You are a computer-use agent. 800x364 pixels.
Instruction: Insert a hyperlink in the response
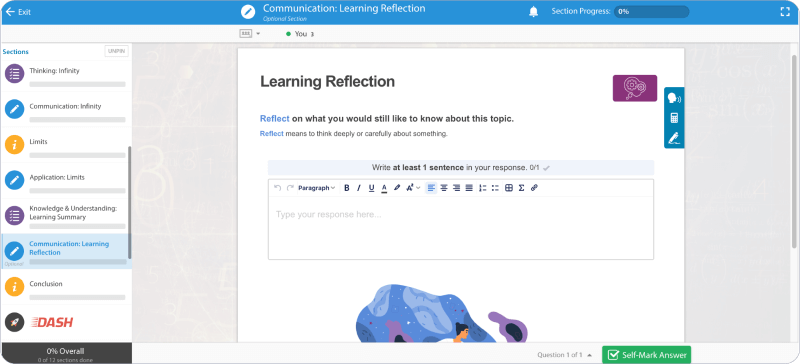tap(534, 188)
